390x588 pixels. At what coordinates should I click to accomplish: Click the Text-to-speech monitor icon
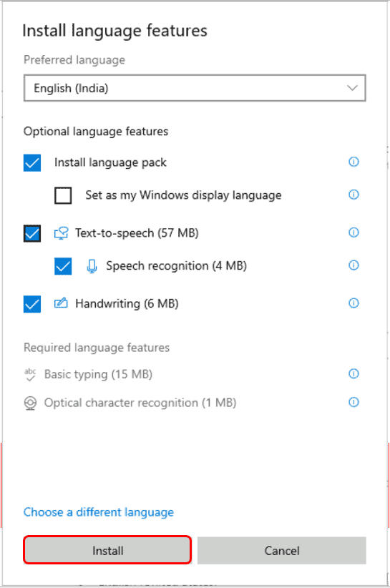pyautogui.click(x=61, y=233)
